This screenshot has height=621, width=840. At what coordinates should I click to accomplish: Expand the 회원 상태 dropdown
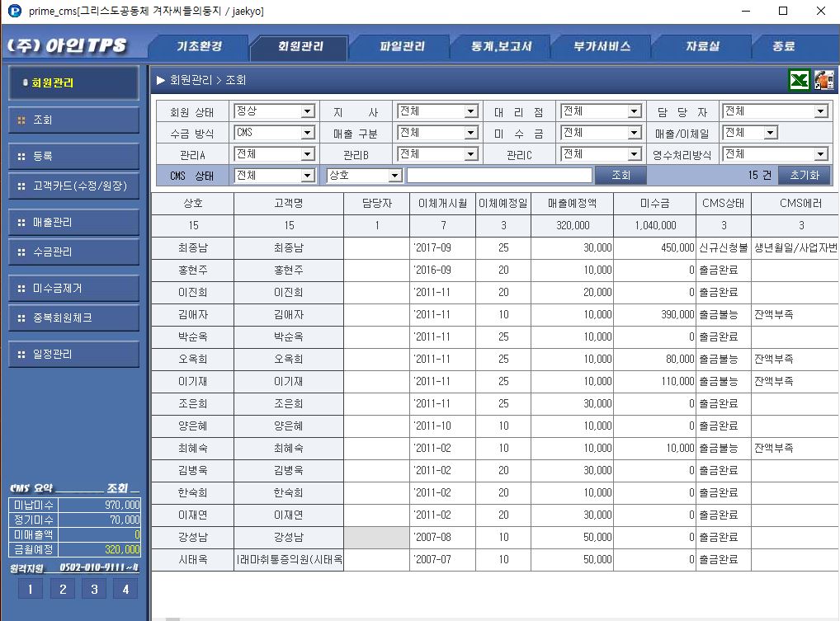tap(307, 111)
